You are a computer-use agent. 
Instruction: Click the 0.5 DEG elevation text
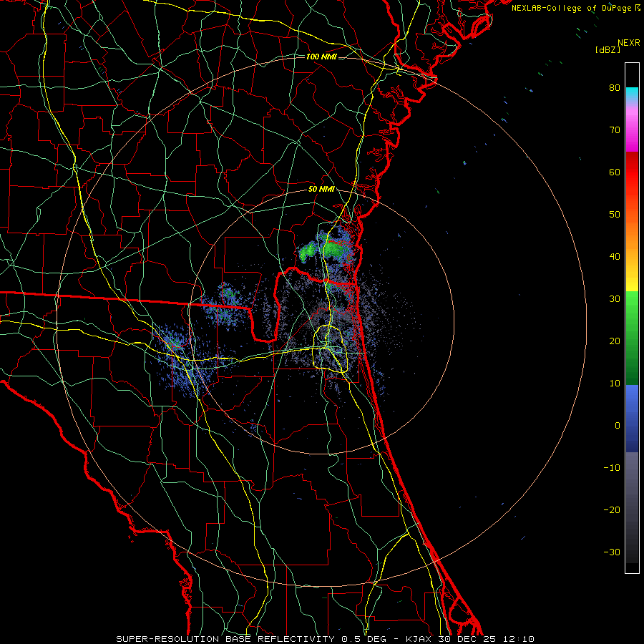coord(364,639)
